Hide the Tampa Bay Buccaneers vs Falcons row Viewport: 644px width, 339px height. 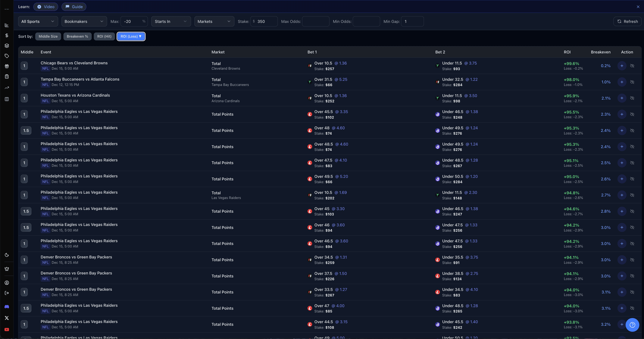tap(632, 82)
